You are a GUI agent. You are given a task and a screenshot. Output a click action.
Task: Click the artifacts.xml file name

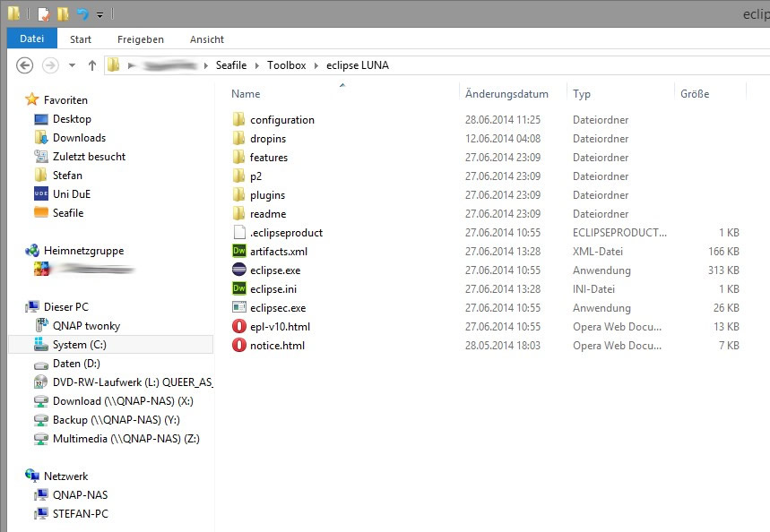point(279,252)
